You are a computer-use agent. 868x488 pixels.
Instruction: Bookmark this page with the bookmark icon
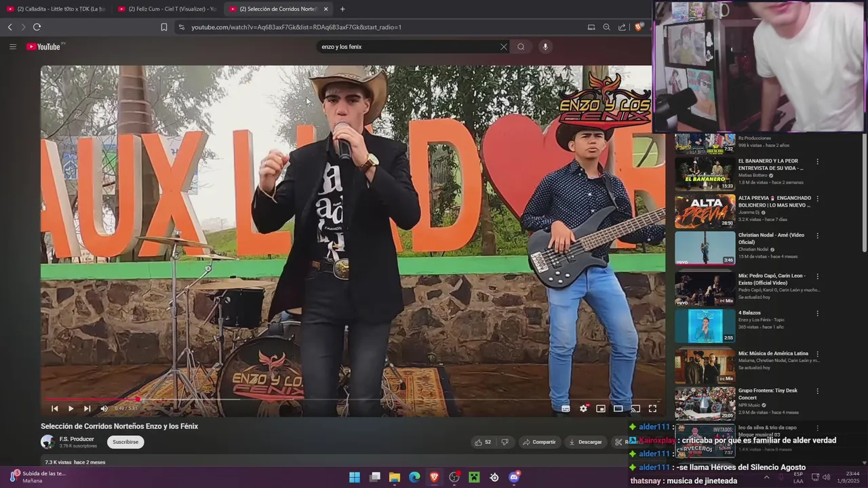point(163,27)
